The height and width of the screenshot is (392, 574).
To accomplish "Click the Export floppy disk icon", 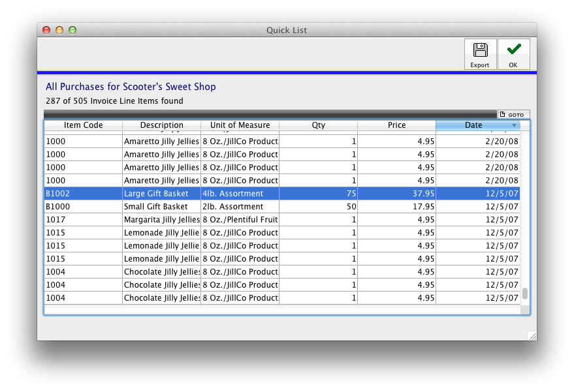I will [x=480, y=50].
